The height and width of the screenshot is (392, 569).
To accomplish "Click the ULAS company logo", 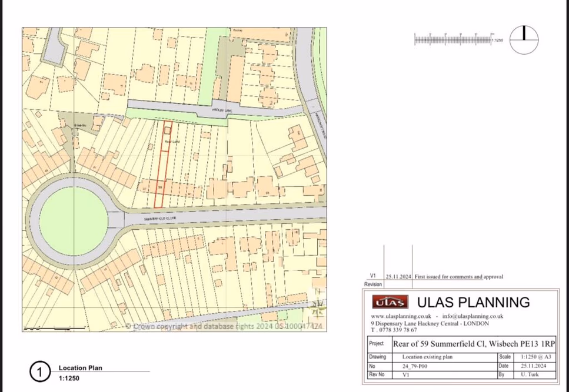I will [x=391, y=301].
